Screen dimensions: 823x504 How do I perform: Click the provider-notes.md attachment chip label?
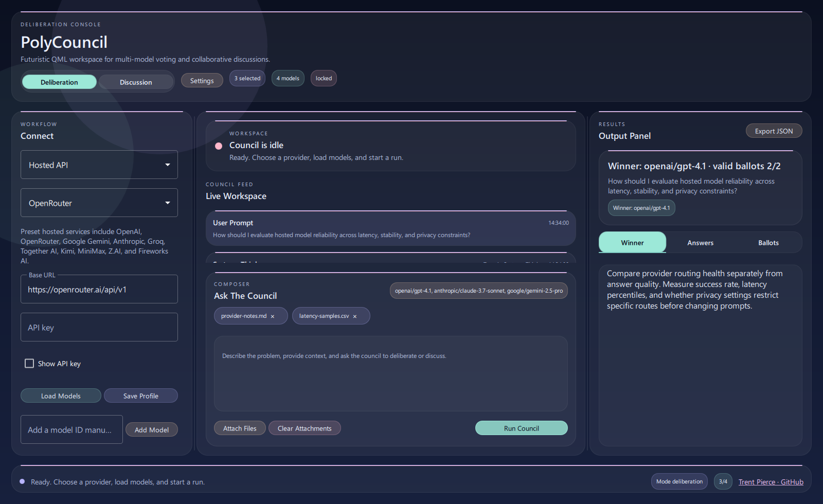tap(244, 316)
